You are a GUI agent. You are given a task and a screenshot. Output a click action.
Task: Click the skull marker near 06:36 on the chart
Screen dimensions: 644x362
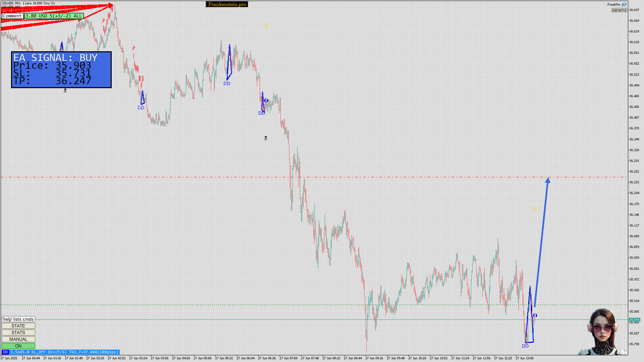(x=266, y=138)
